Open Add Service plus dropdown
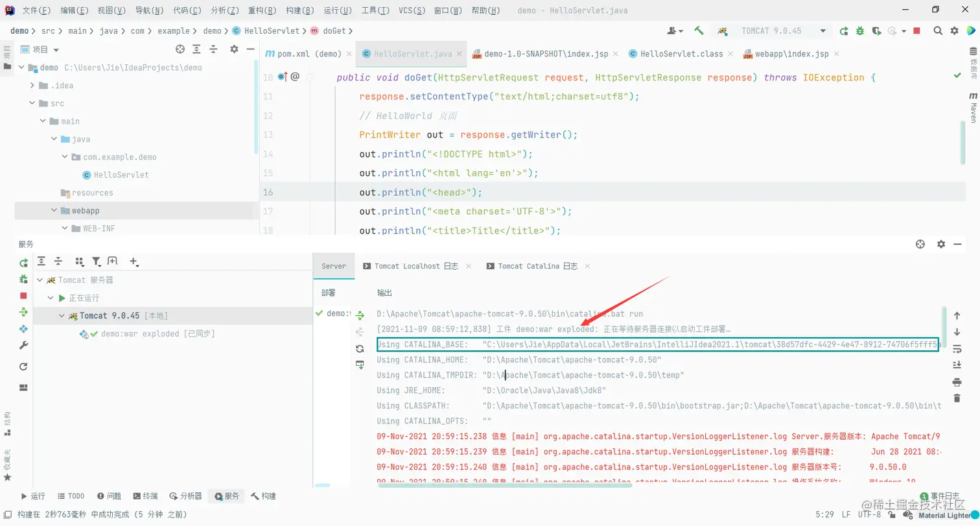Screen dimensions: 980x526 pyautogui.click(x=134, y=261)
